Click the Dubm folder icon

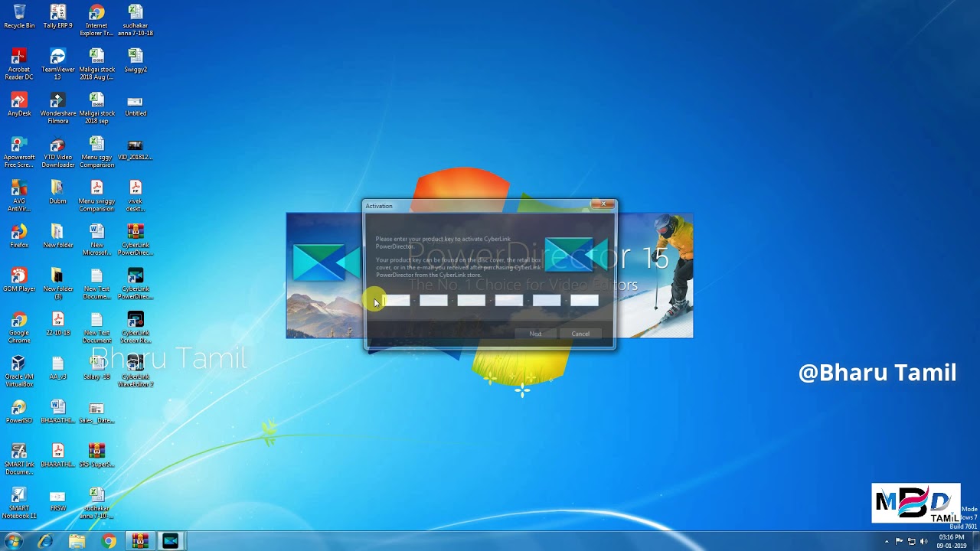point(57,191)
